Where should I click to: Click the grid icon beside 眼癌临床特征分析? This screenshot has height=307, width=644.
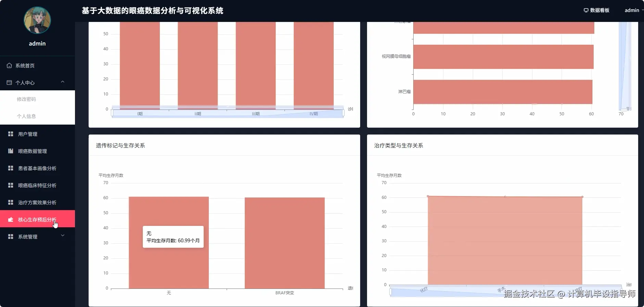point(11,185)
